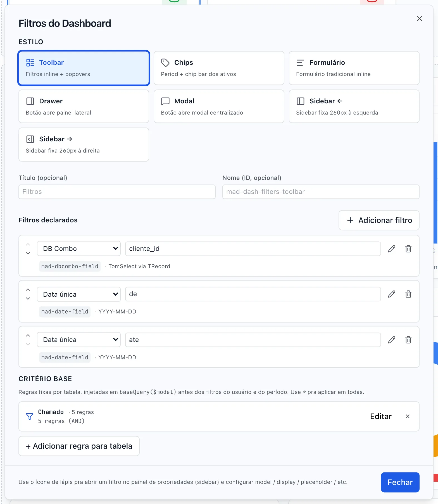
Task: Click the Adicionar filtro button
Action: click(379, 220)
